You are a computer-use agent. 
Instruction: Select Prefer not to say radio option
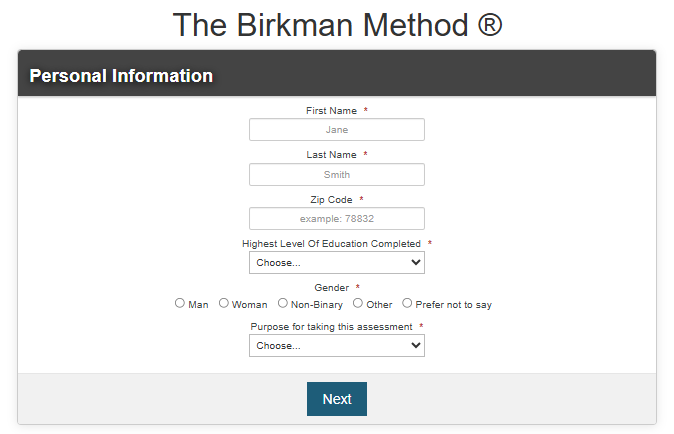407,303
